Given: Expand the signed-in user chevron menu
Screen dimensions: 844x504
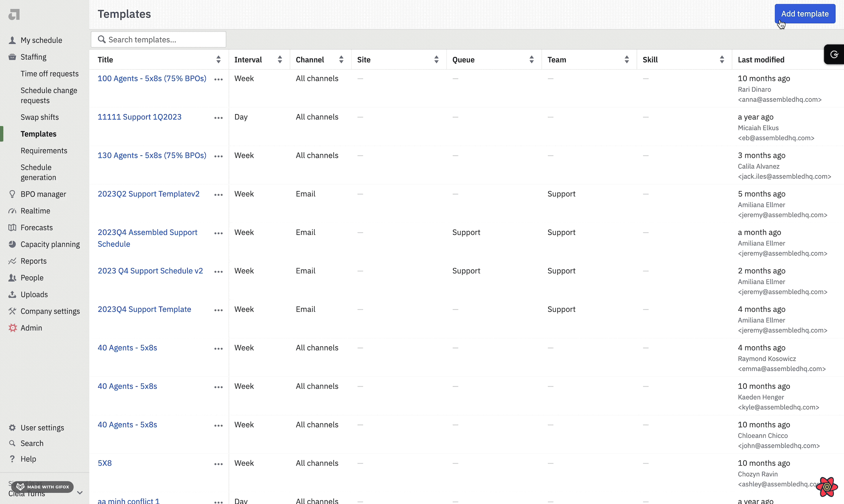Looking at the screenshot, I should (x=80, y=493).
